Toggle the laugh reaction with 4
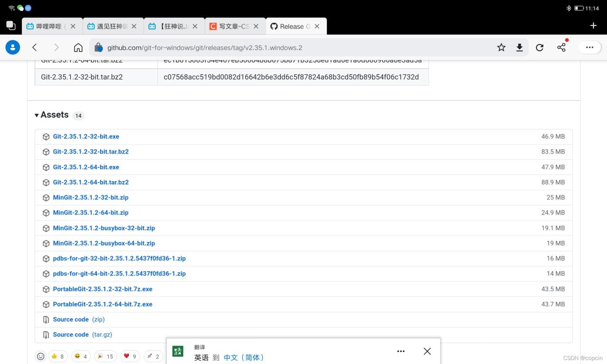 pos(81,356)
